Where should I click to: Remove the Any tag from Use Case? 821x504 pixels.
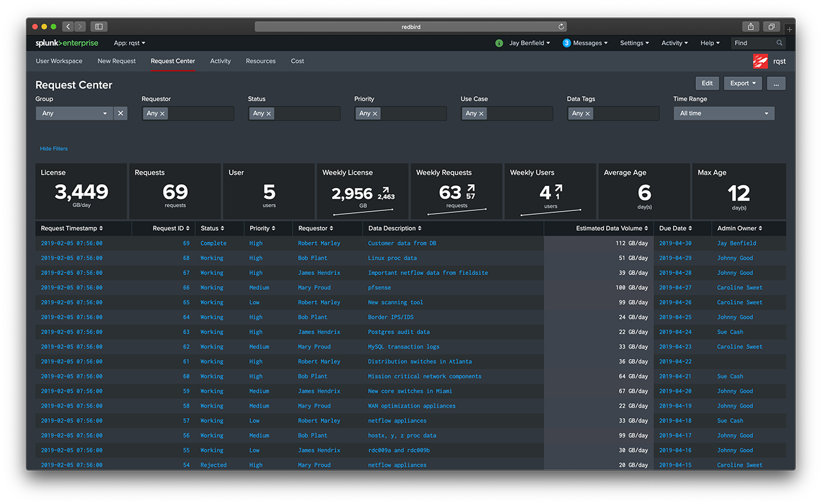[x=482, y=113]
